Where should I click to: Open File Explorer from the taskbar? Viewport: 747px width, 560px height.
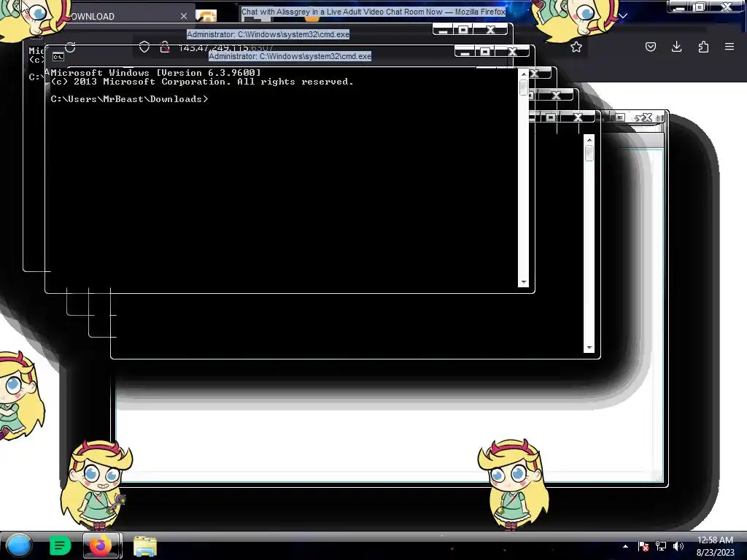click(x=145, y=546)
